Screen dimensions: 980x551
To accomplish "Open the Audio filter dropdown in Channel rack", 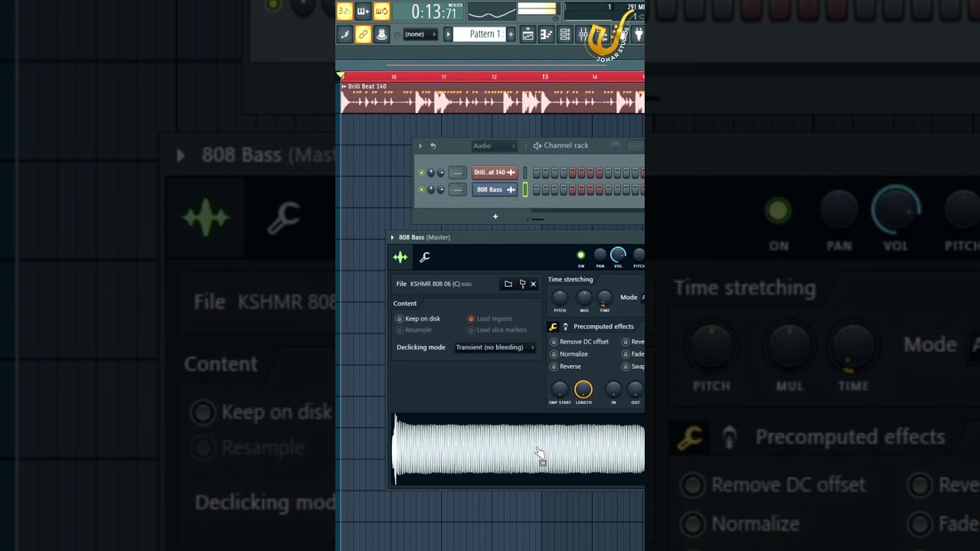I will click(x=494, y=146).
